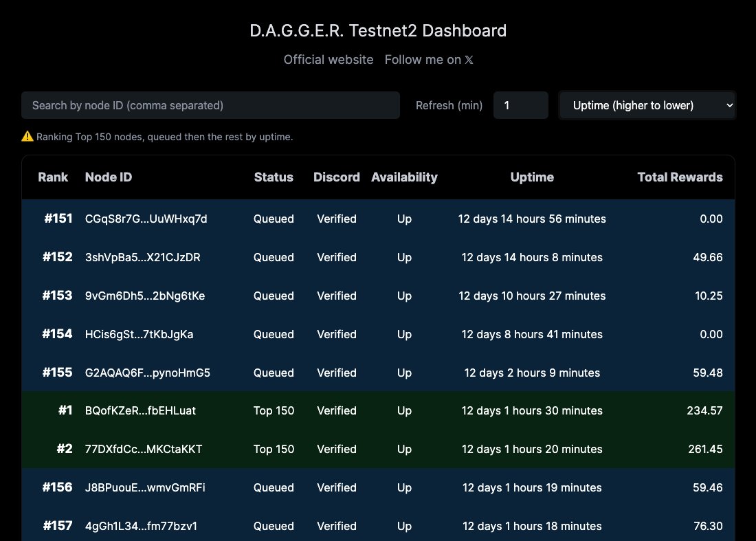Click the Top 150 status label for rank #1

[x=274, y=410]
